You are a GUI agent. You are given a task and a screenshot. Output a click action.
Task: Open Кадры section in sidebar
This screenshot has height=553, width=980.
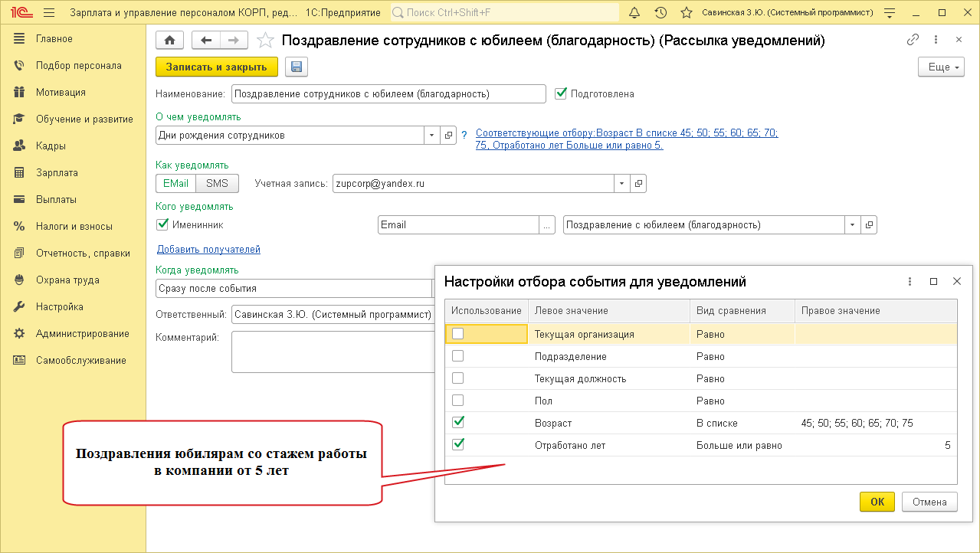(x=51, y=146)
